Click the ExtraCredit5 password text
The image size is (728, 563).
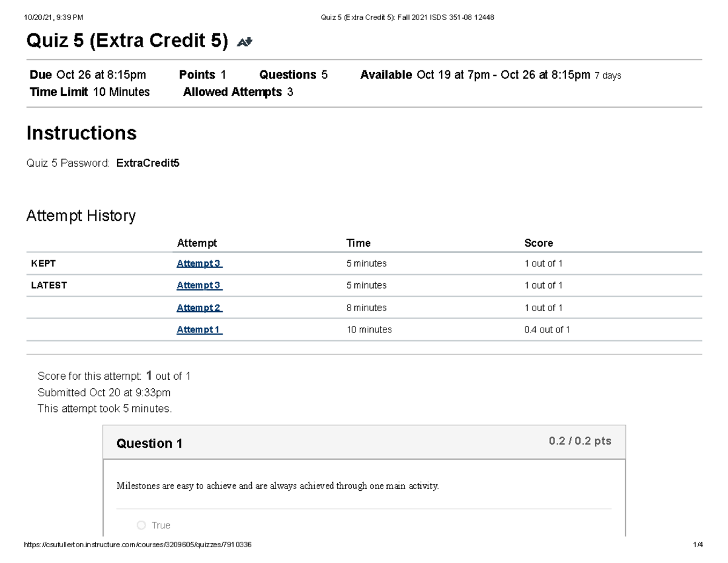148,163
